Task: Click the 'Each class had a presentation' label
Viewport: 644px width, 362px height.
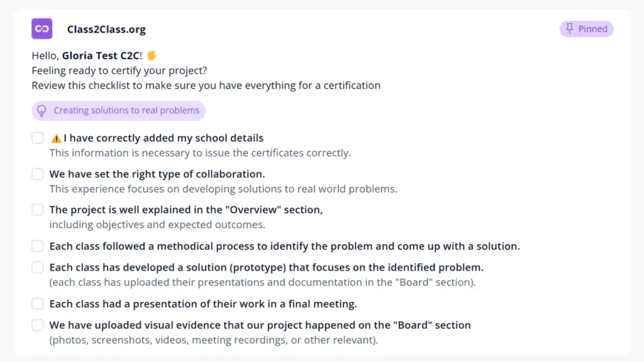Action: 203,304
